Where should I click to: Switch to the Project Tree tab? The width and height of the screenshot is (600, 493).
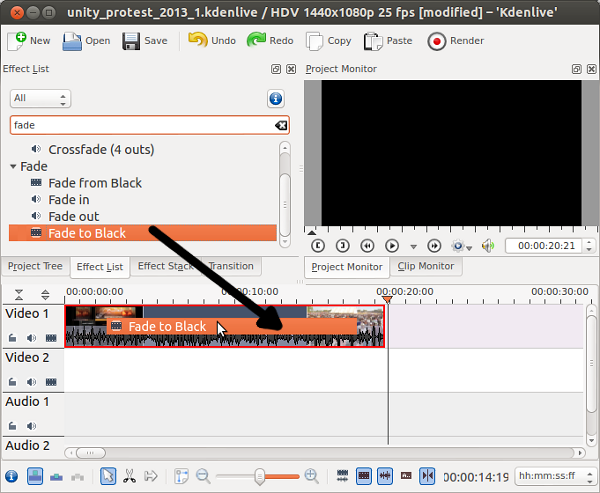pos(35,266)
